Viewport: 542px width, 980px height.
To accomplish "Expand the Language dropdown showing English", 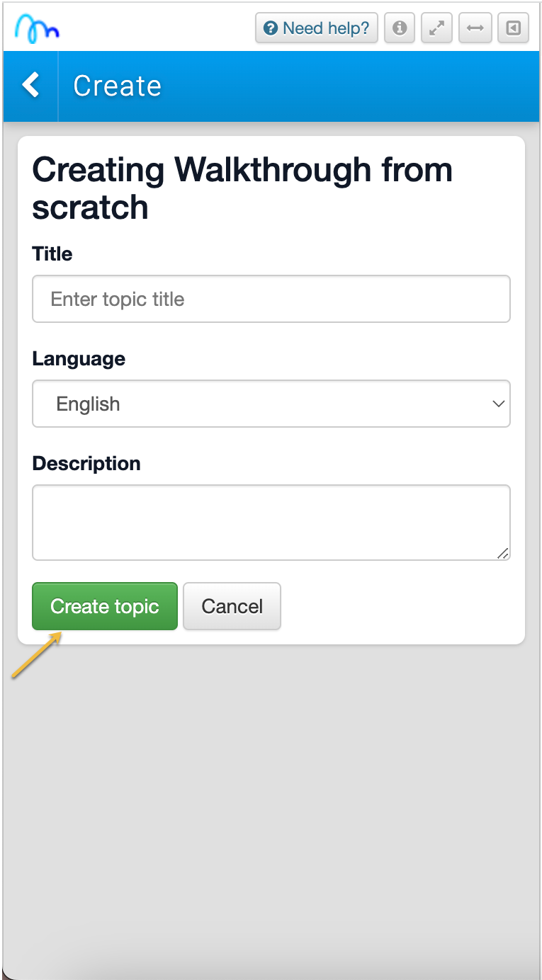I will pos(271,404).
